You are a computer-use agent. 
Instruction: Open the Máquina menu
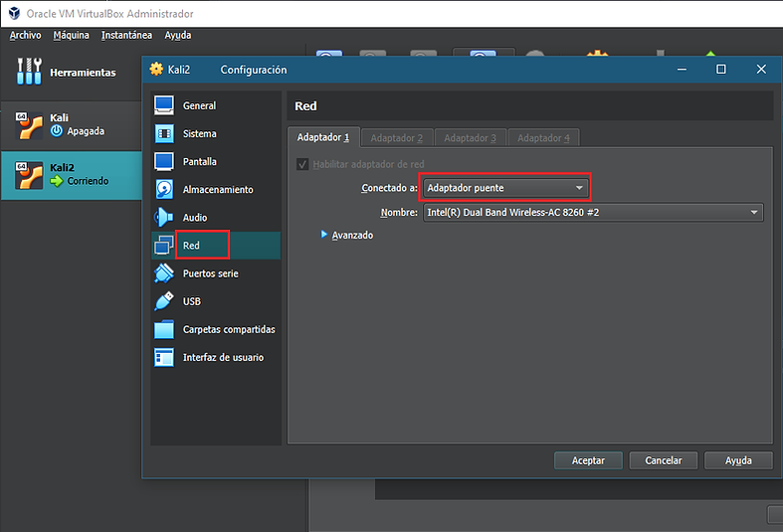[71, 35]
